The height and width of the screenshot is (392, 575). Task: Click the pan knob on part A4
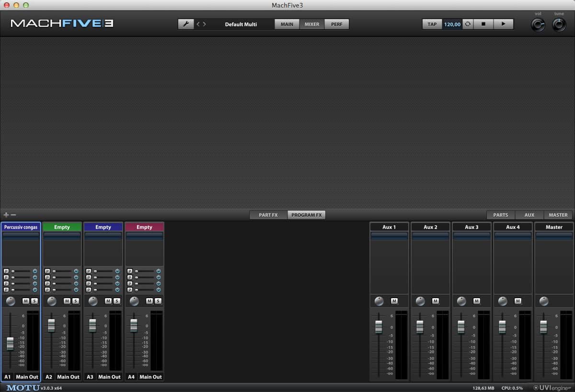(x=135, y=301)
